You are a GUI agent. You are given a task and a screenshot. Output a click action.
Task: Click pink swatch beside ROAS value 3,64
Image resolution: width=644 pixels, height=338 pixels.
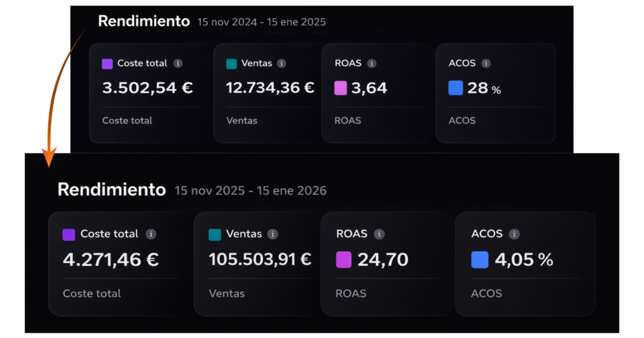[340, 88]
